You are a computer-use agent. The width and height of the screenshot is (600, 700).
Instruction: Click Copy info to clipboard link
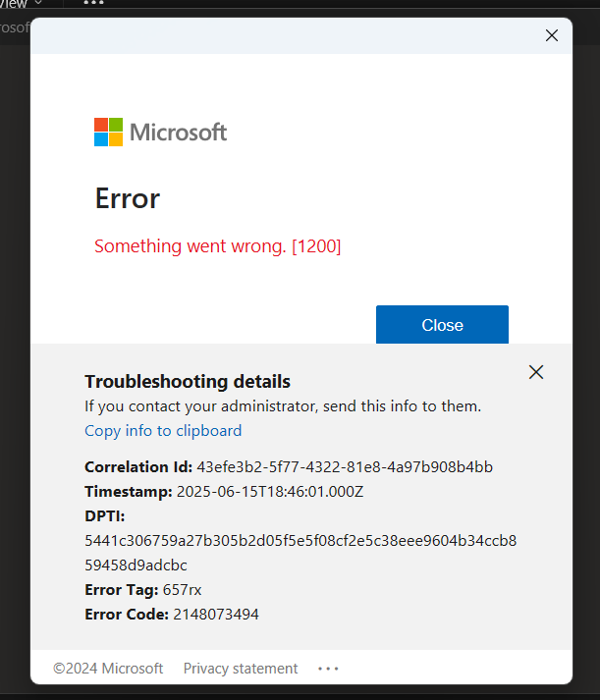163,430
